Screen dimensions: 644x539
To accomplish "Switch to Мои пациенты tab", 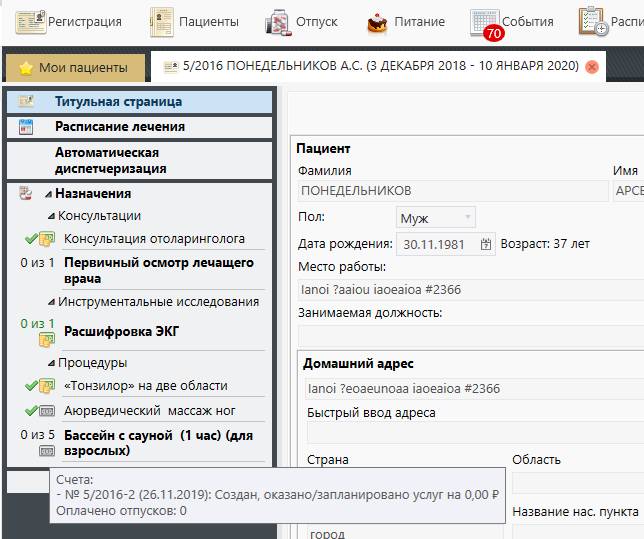I will click(x=74, y=68).
